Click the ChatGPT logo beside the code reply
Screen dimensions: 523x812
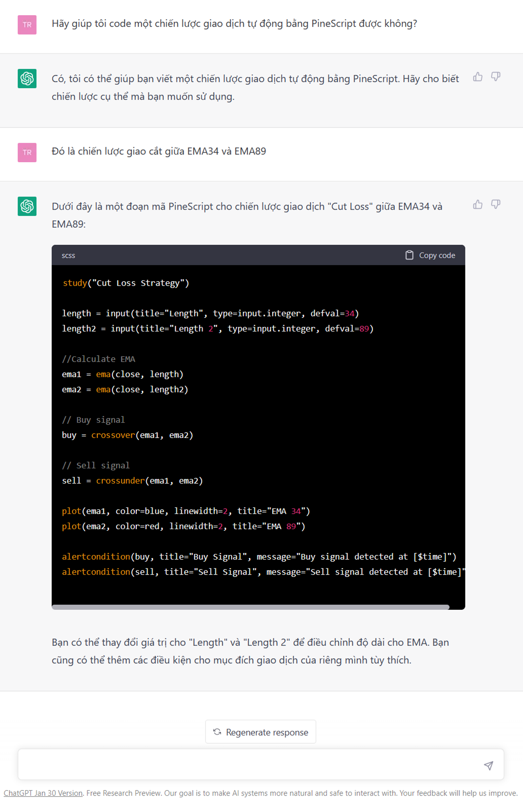click(x=27, y=206)
